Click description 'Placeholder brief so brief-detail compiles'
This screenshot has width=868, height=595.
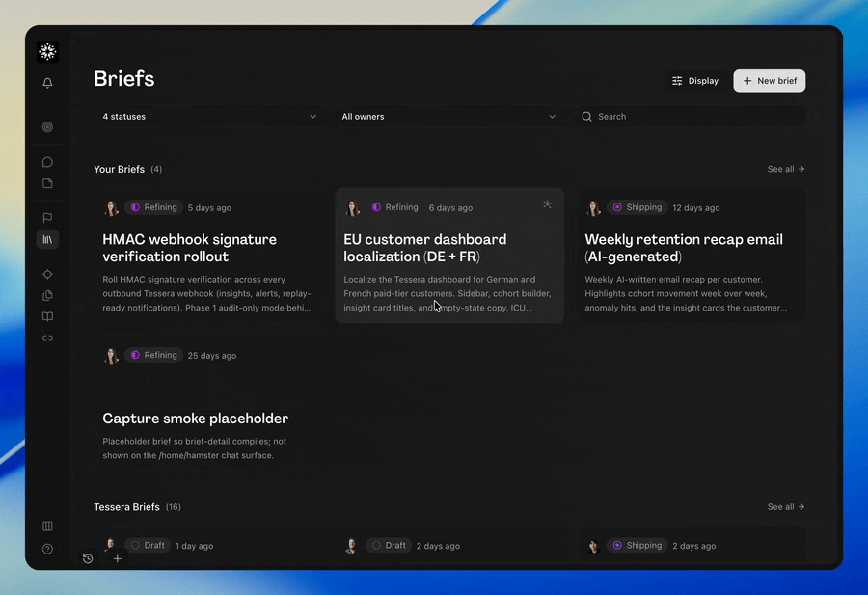(194, 448)
